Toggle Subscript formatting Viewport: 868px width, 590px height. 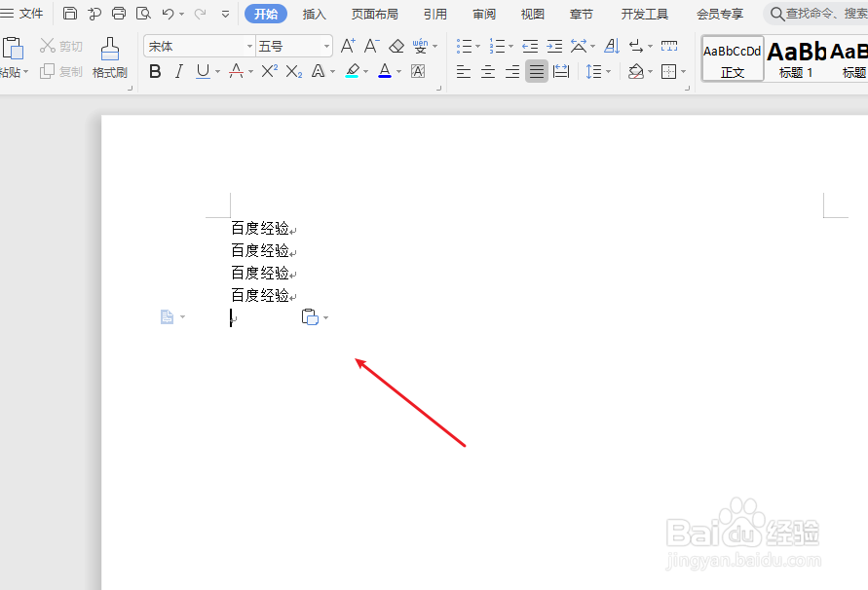point(294,71)
